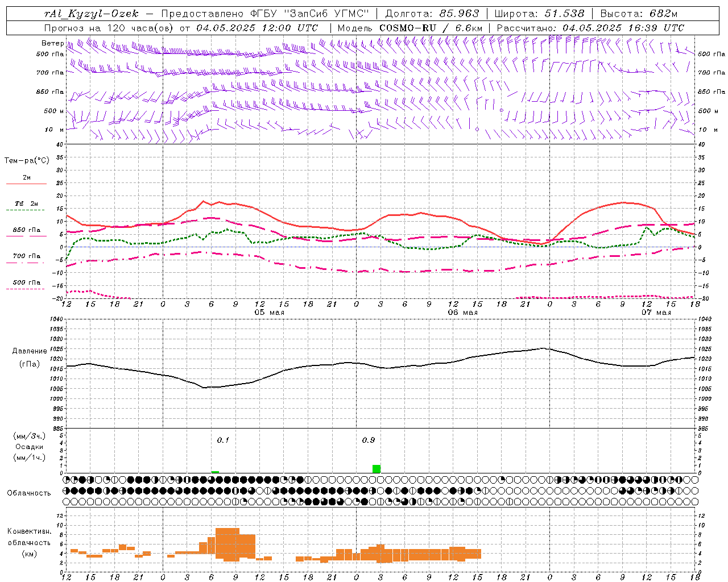This screenshot has width=728, height=582.
Task: Click the 07 мая date label
Action: (x=656, y=313)
